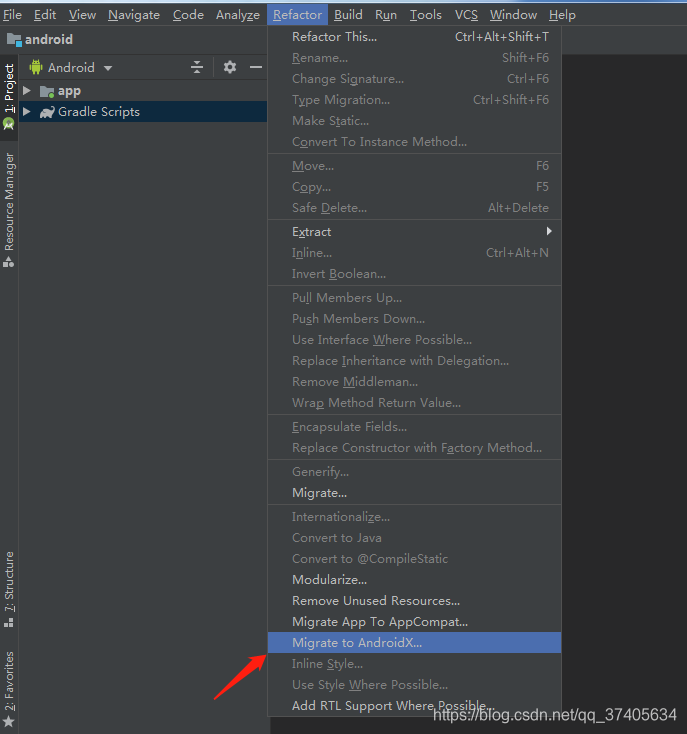Open the Window menu
The width and height of the screenshot is (687, 734).
[513, 15]
